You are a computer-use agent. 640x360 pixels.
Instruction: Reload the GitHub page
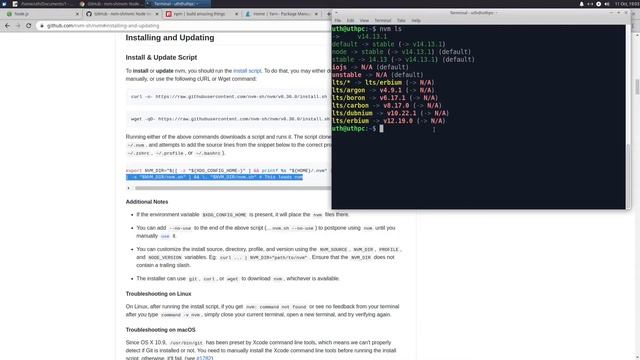(x=29, y=25)
